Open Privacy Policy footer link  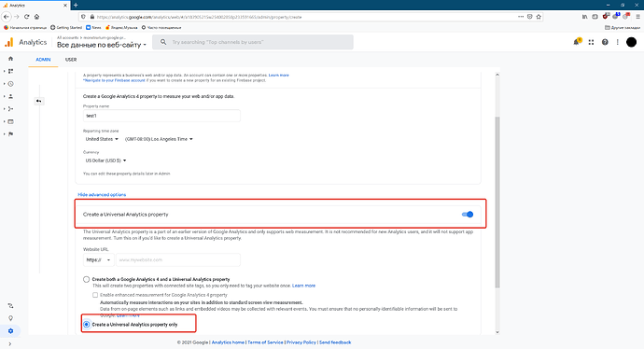(x=301, y=342)
